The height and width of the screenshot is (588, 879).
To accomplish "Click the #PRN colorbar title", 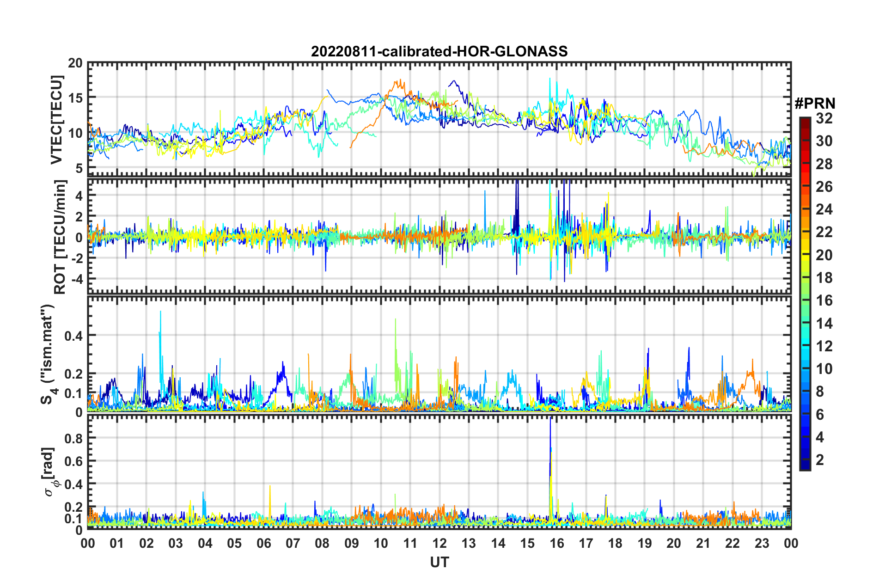I will 814,104.
